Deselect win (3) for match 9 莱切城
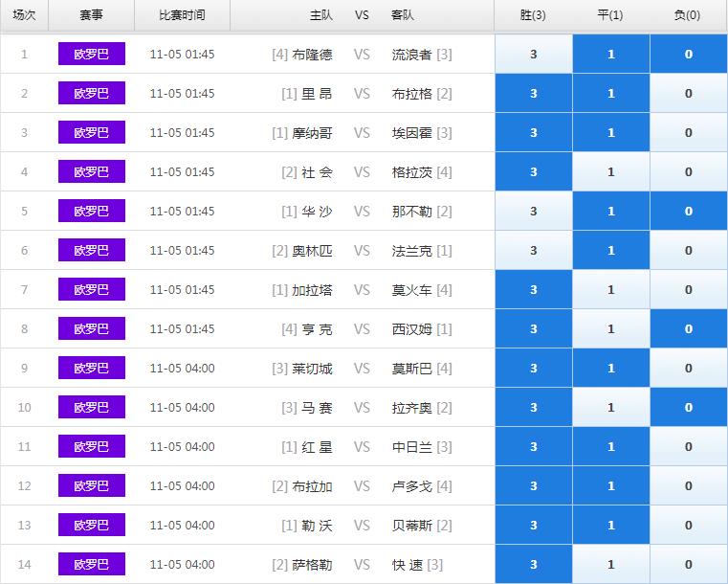The image size is (728, 584). point(534,368)
